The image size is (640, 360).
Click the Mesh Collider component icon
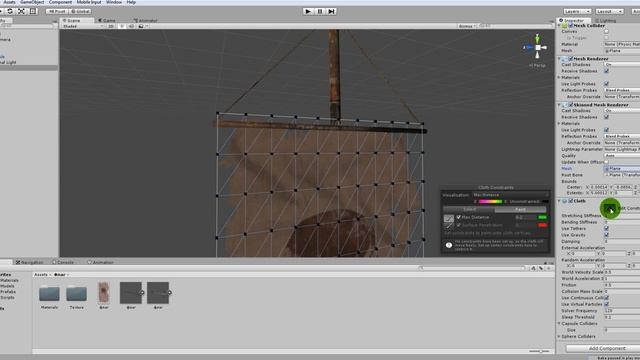565,25
